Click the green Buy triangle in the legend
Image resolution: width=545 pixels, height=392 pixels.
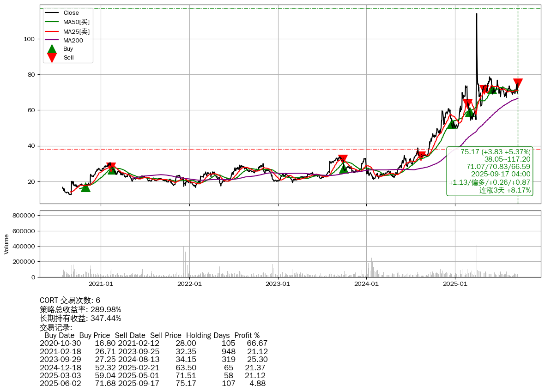pos(52,49)
